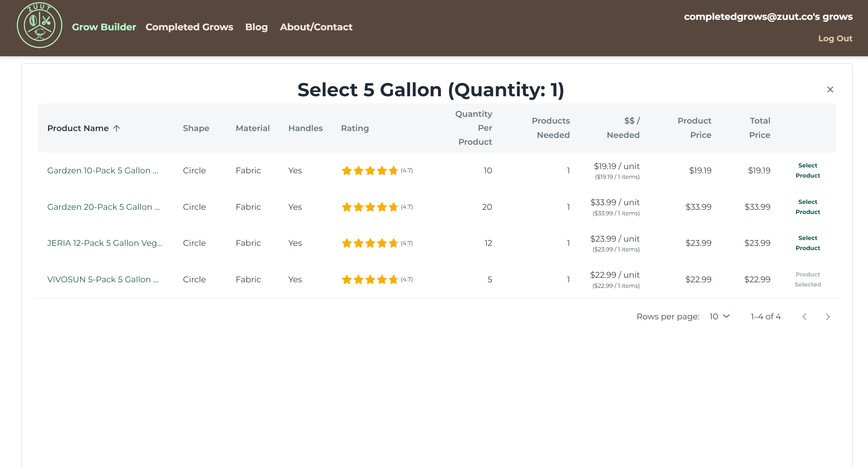
Task: Click the Rows per page label
Action: pos(668,317)
